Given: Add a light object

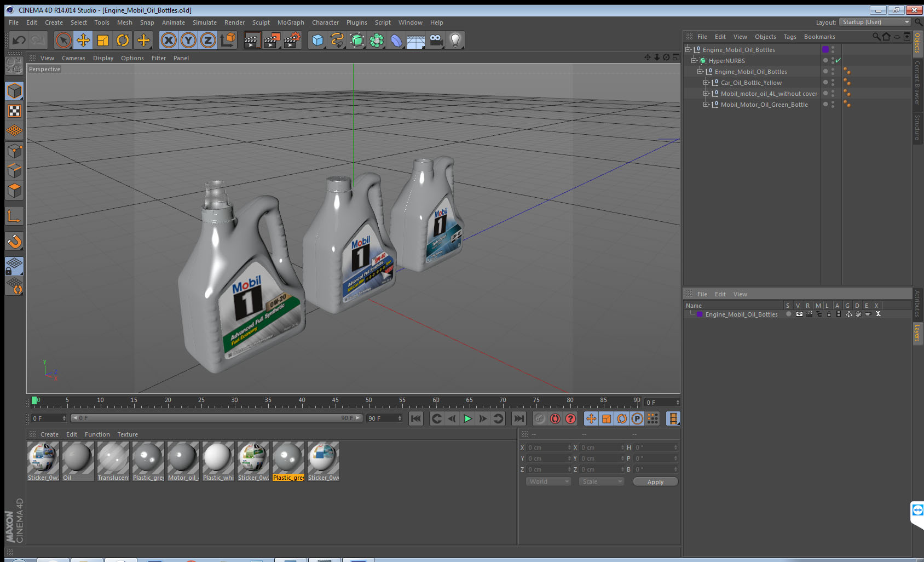Looking at the screenshot, I should 455,40.
